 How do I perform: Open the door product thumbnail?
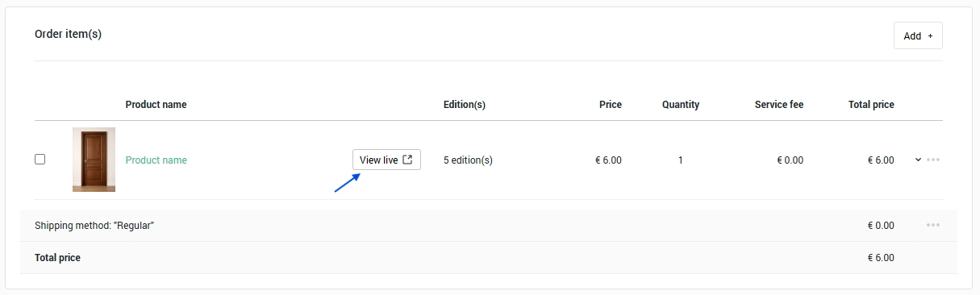click(94, 160)
